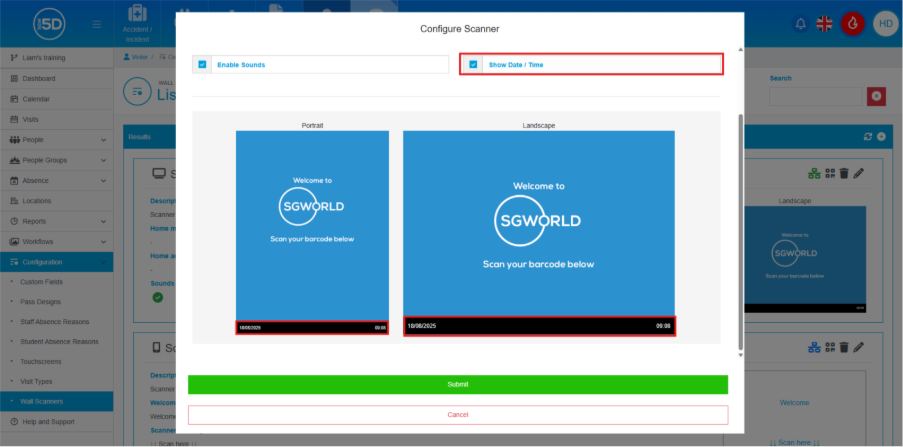Click the Cancel button
903x447 pixels.
click(x=457, y=414)
